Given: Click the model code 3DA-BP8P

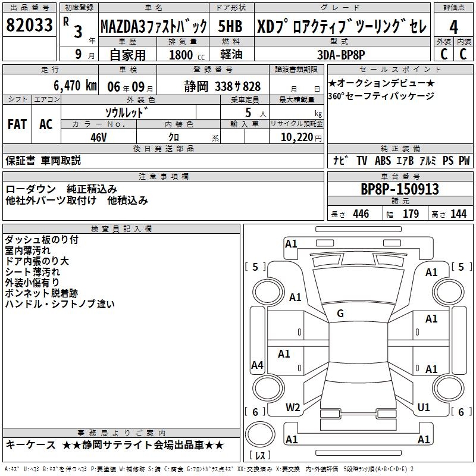Looking at the screenshot, I should (x=341, y=55).
